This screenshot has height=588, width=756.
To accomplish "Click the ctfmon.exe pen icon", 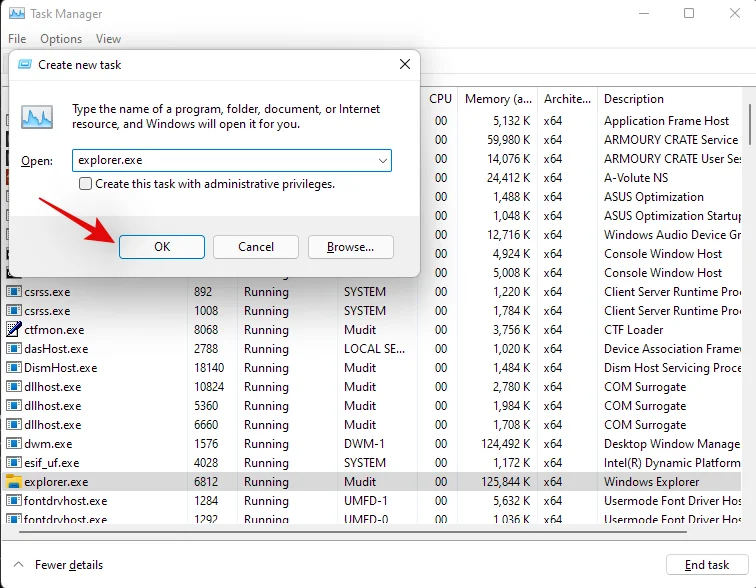I will (14, 330).
